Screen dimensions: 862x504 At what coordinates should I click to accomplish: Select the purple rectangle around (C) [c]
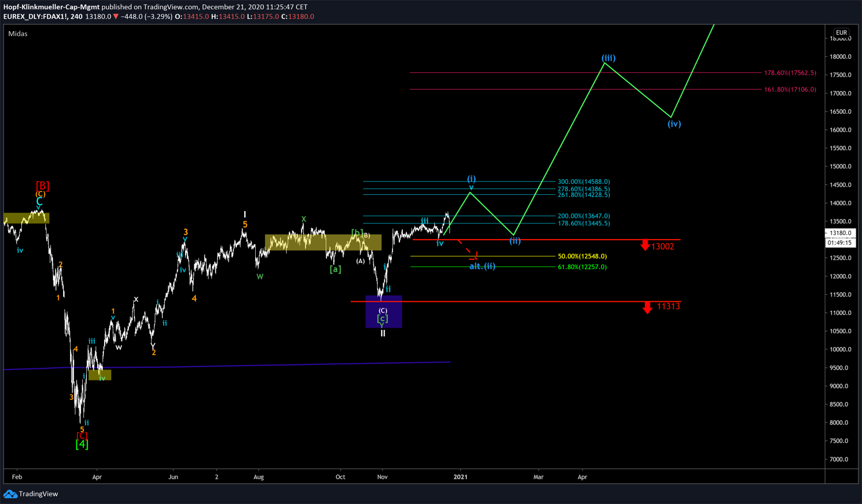(384, 312)
